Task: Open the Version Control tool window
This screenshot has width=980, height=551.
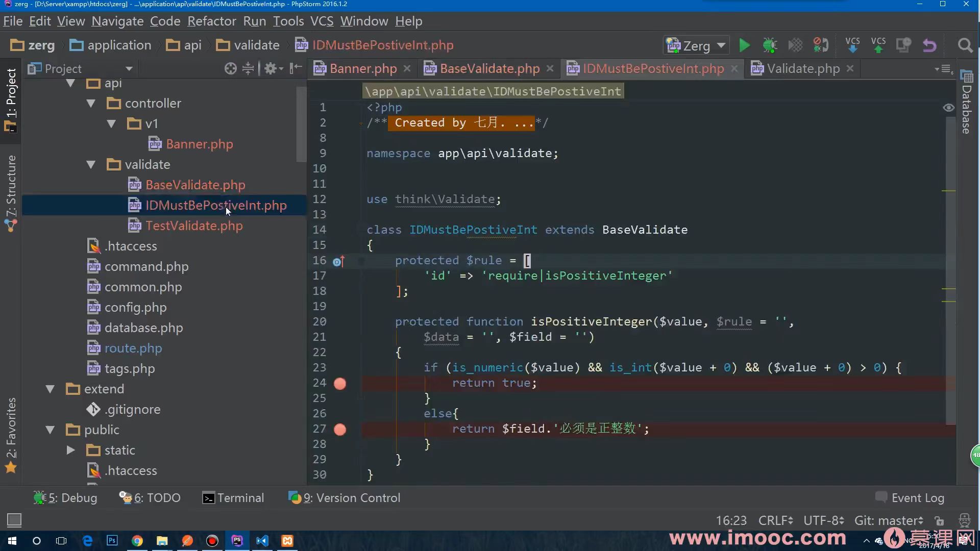Action: coord(344,498)
